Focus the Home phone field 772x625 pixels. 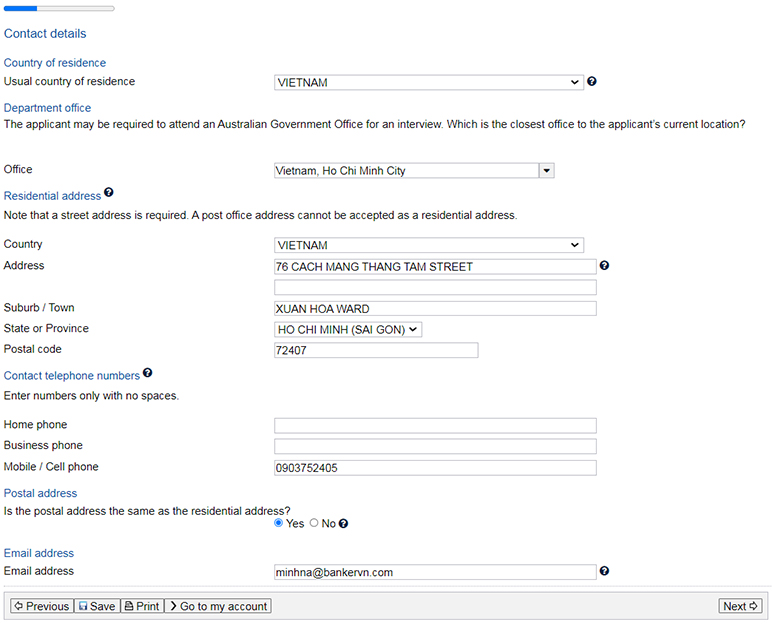[x=435, y=425]
